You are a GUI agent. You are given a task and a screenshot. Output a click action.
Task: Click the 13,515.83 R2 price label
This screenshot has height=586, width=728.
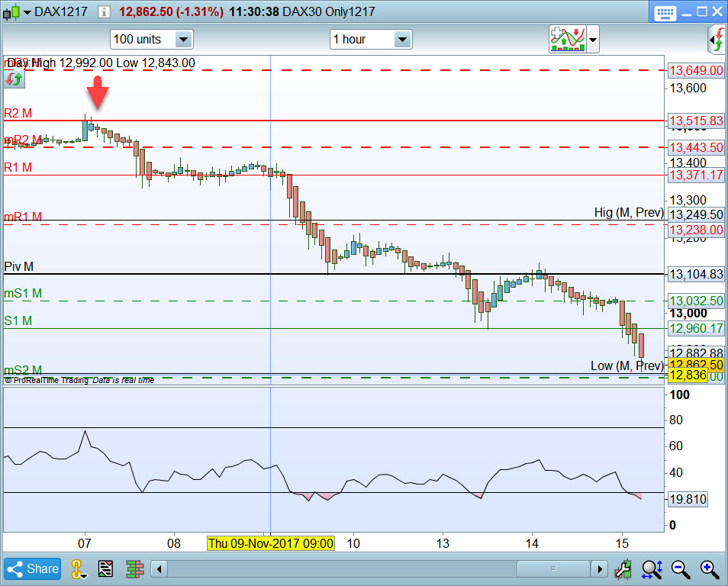(x=696, y=121)
